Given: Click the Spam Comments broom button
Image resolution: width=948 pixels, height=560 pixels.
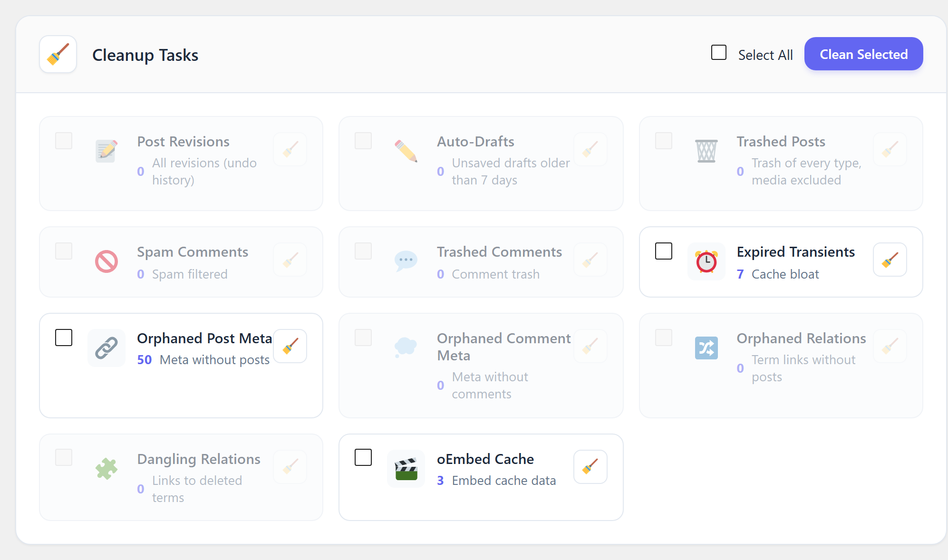Looking at the screenshot, I should coord(290,260).
